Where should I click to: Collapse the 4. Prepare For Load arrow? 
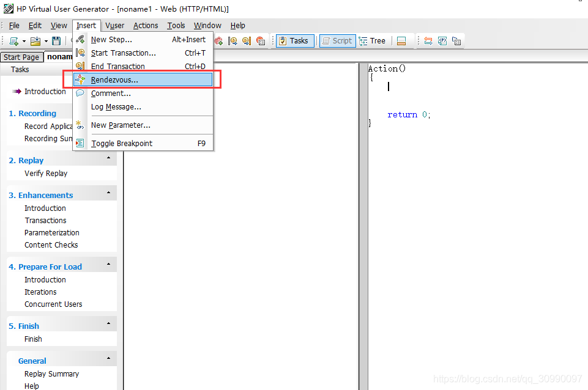tap(109, 264)
